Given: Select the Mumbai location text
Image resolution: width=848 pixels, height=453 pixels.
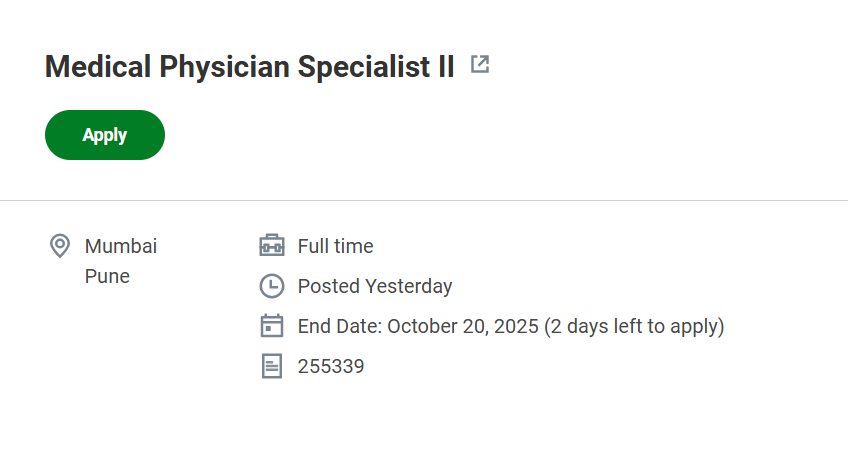Looking at the screenshot, I should (121, 246).
